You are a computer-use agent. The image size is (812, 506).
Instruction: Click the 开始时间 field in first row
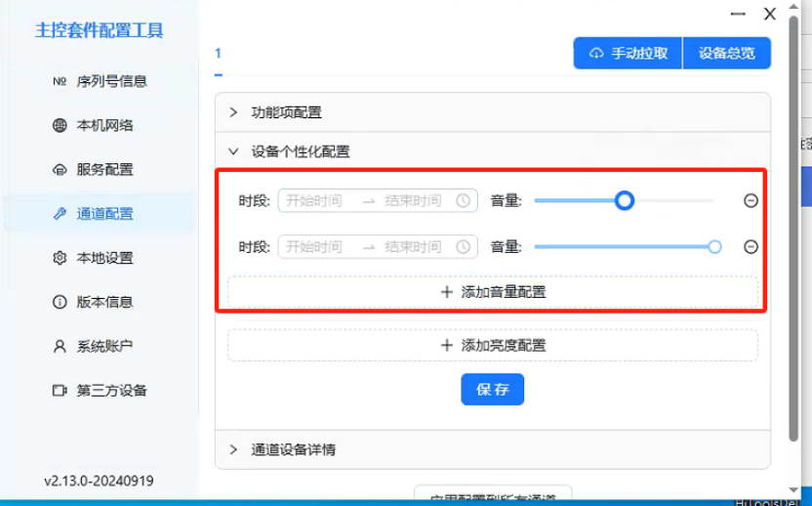coord(314,200)
